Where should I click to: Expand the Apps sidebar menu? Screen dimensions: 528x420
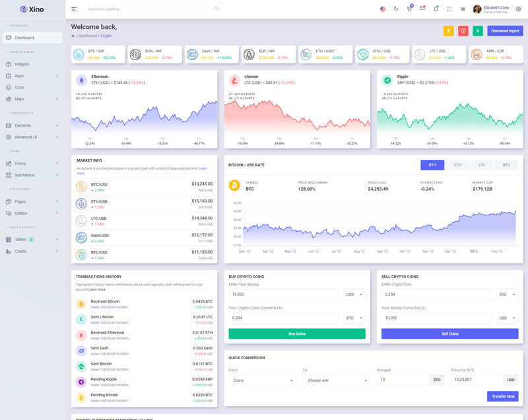[33, 76]
